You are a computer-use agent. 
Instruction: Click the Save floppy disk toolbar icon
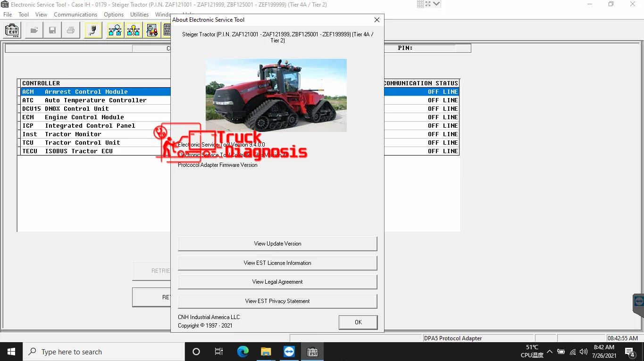52,31
